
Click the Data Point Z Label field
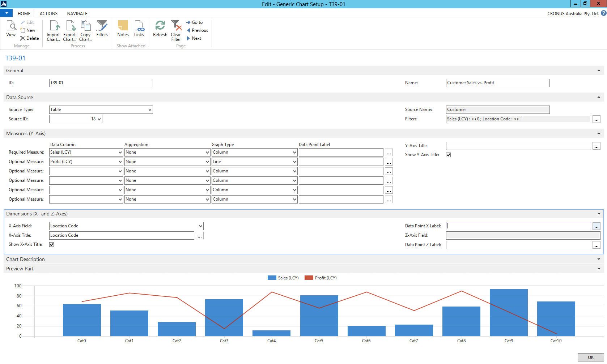click(x=518, y=245)
